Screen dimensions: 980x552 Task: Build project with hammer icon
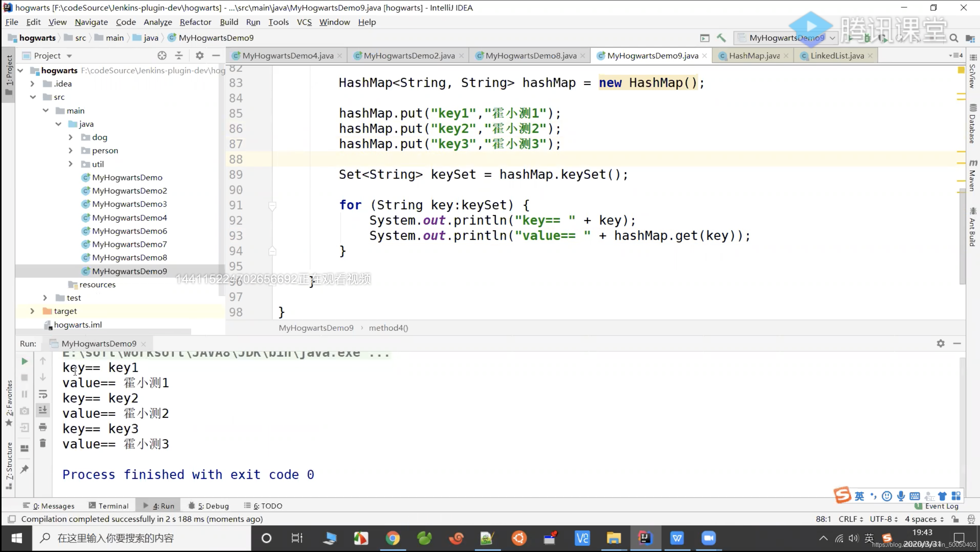[x=721, y=38]
